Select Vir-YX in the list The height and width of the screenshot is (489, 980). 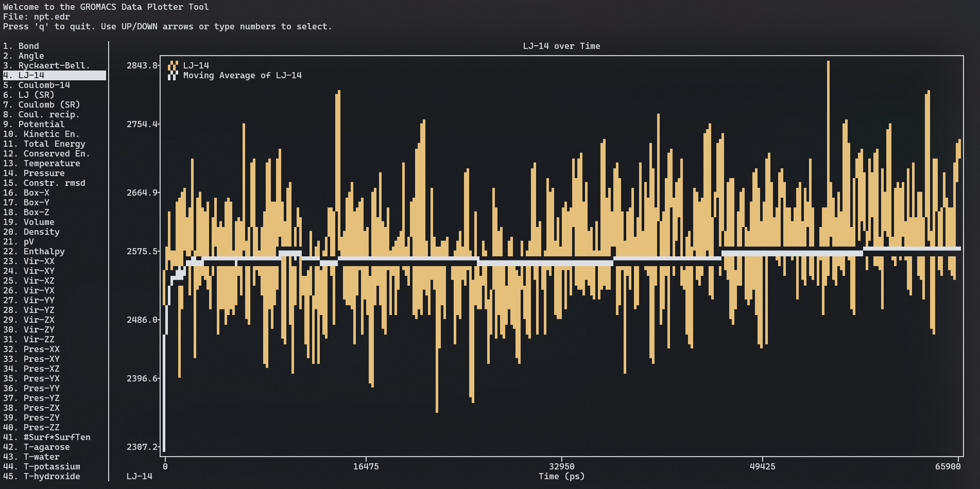click(29, 290)
